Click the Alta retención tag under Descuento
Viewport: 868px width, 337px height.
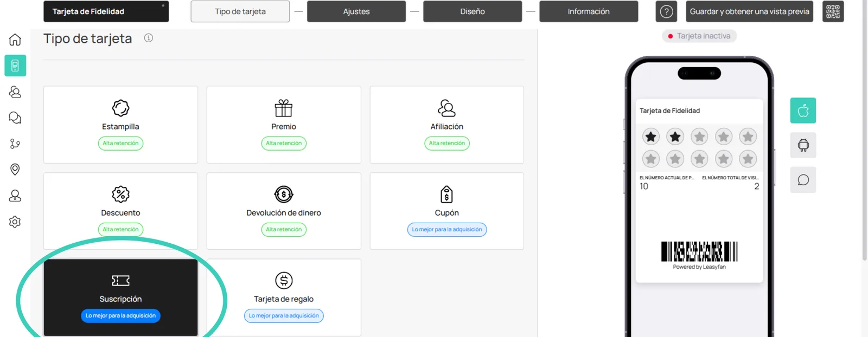click(120, 229)
